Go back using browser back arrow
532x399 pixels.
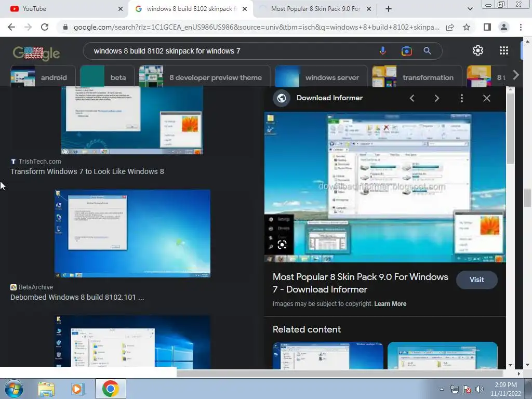click(x=11, y=27)
